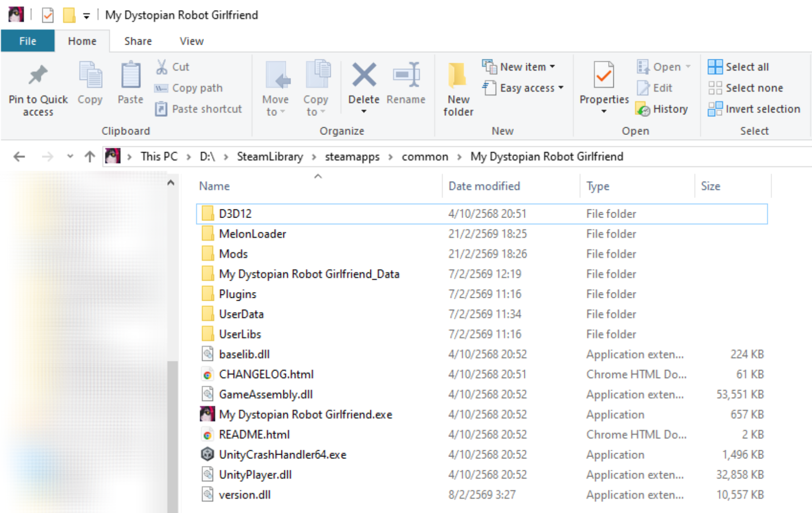Click the Delete red X icon
Screen dimensions: 812x513
(364, 75)
